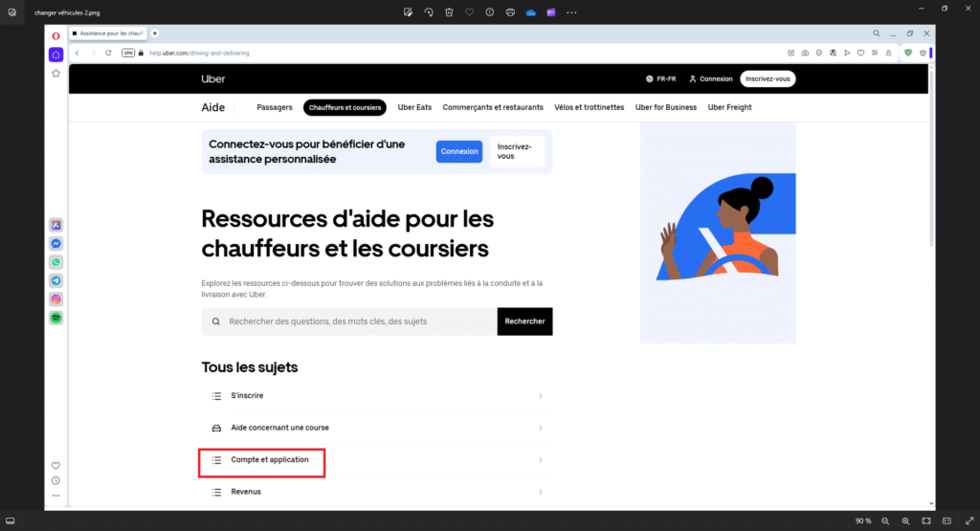Zoom out with the minus magnifier

pos(885,521)
